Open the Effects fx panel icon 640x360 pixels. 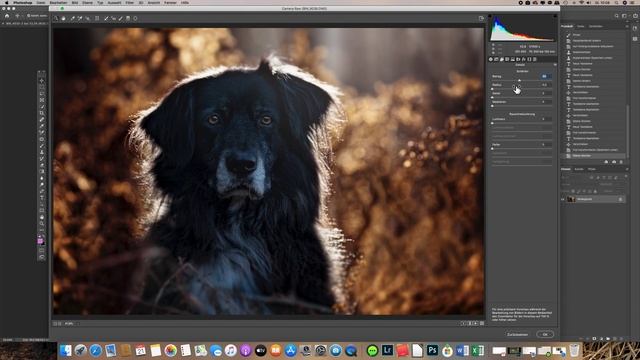(x=524, y=59)
